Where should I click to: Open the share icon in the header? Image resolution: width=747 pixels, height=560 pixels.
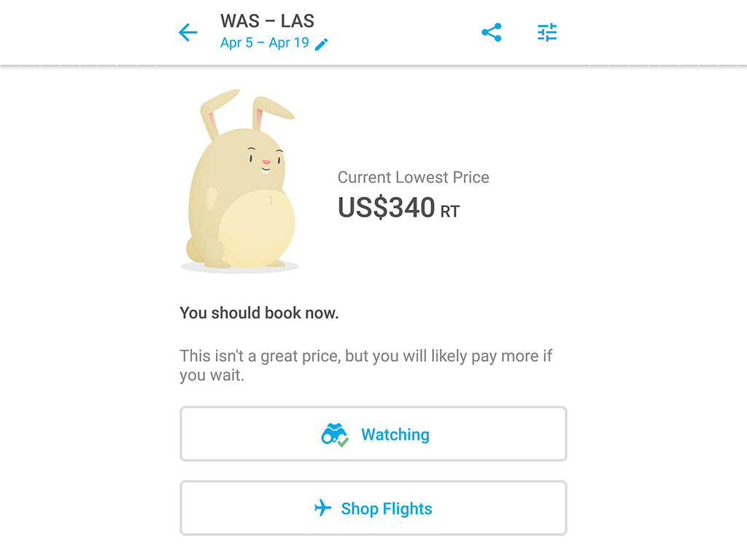492,33
